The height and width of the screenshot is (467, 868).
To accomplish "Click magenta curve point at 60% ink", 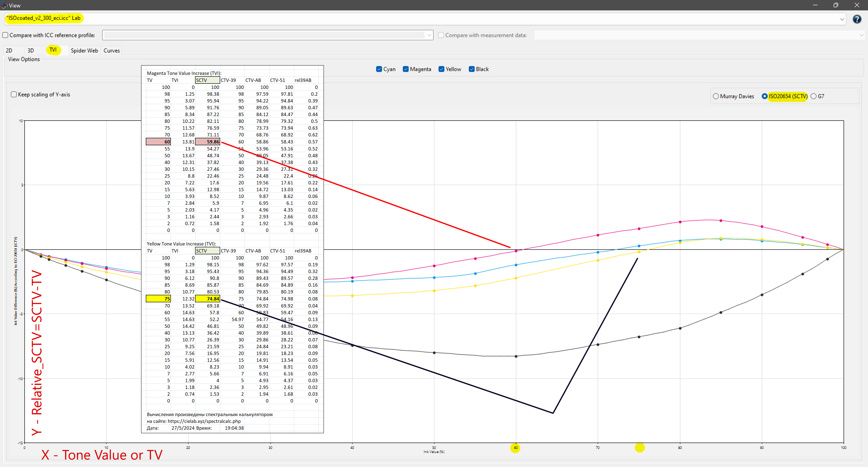I will pos(516,251).
